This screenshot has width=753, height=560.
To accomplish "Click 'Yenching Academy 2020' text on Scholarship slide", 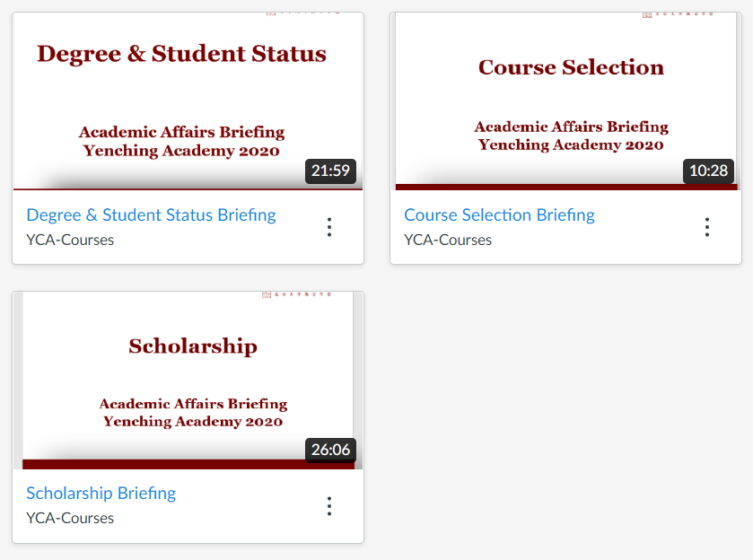I will pyautogui.click(x=193, y=422).
